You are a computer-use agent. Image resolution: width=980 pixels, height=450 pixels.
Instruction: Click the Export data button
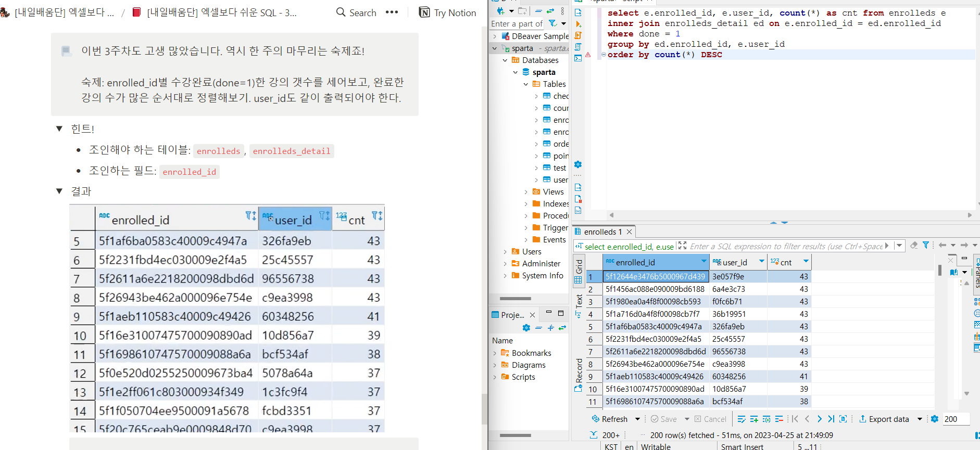(884, 419)
